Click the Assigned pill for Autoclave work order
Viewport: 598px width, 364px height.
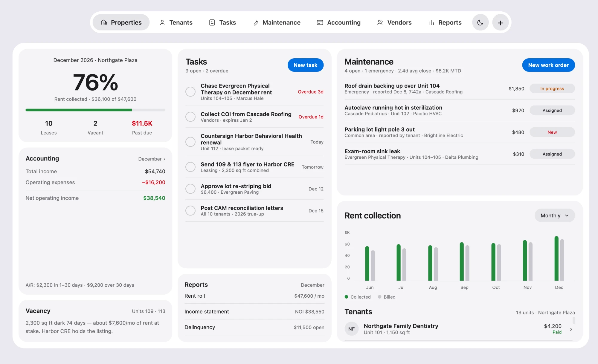pyautogui.click(x=552, y=110)
